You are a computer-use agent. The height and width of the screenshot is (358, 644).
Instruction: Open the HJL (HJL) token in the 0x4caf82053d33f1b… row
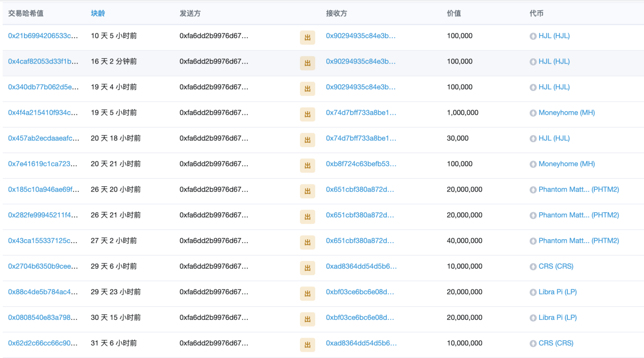point(554,61)
